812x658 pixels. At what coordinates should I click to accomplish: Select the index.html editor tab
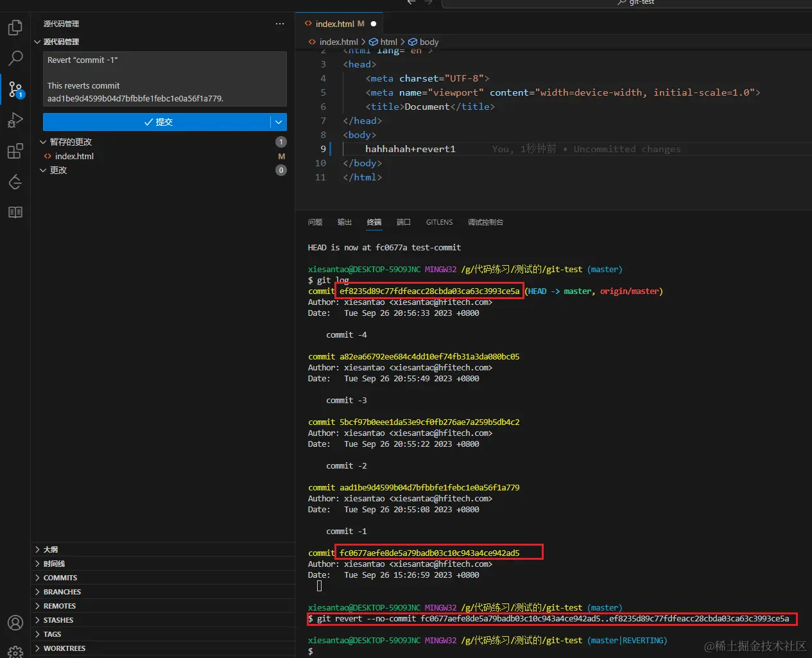point(334,24)
